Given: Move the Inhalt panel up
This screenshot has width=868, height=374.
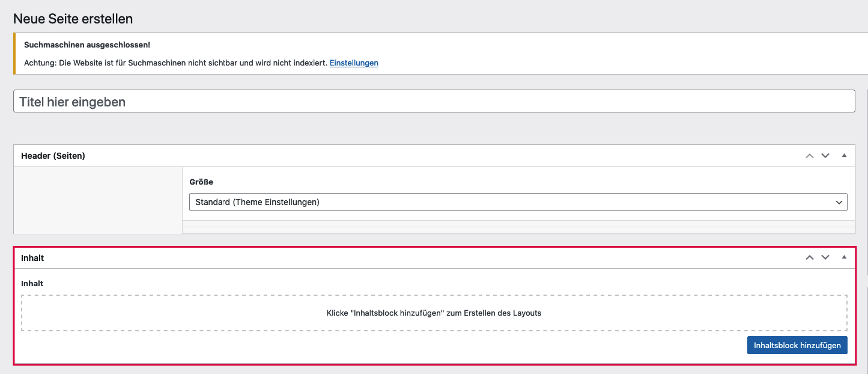Looking at the screenshot, I should [809, 257].
